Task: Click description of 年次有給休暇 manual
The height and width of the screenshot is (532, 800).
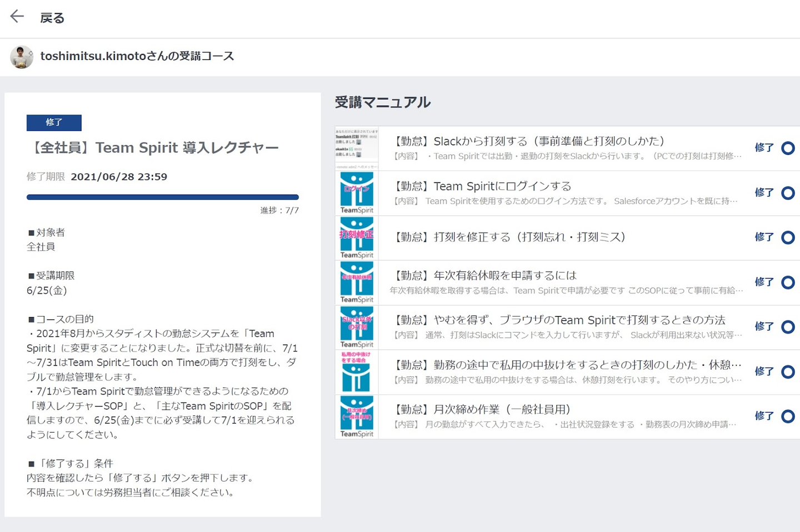Action: tap(566, 290)
